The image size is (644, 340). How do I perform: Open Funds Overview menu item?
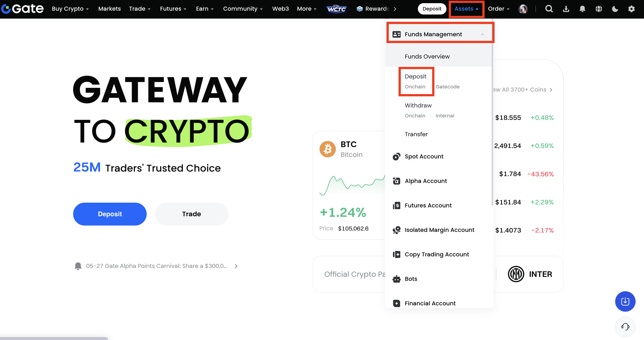[x=427, y=57]
